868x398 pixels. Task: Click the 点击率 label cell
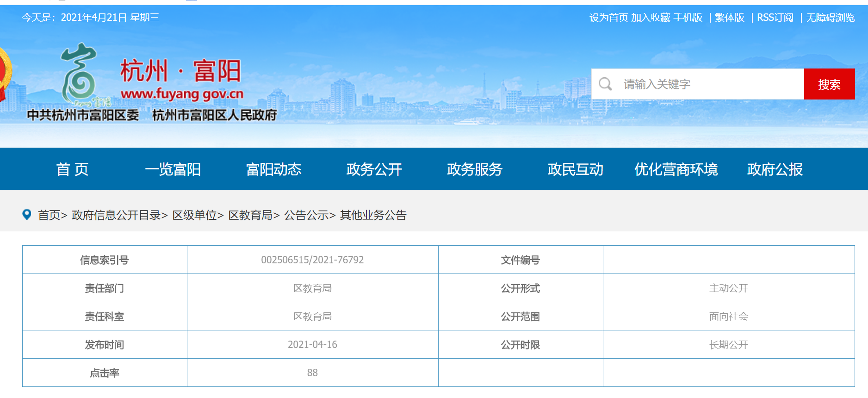pyautogui.click(x=105, y=373)
